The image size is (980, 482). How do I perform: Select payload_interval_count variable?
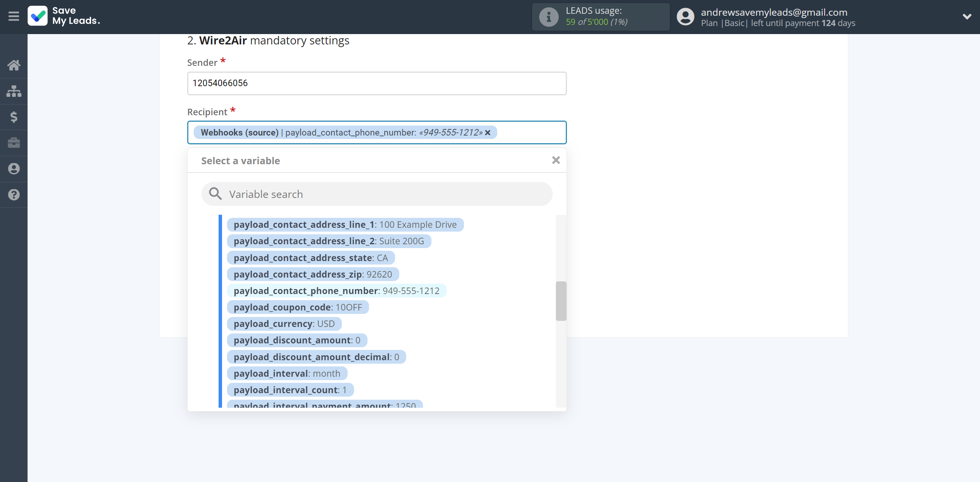coord(290,390)
